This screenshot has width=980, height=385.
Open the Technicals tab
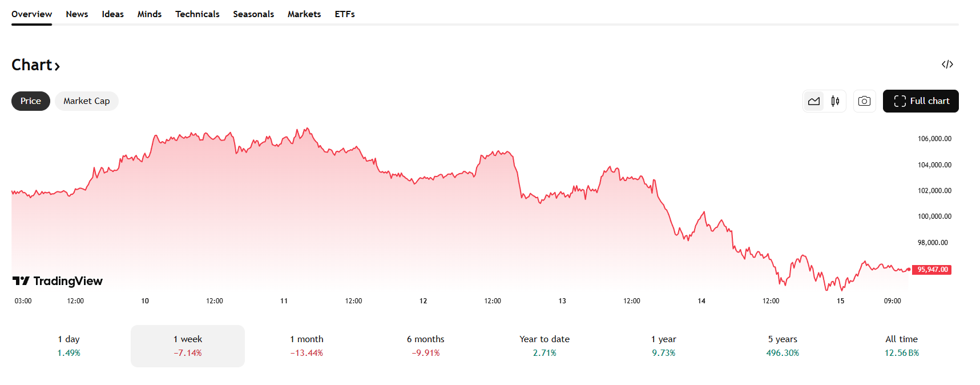(197, 14)
